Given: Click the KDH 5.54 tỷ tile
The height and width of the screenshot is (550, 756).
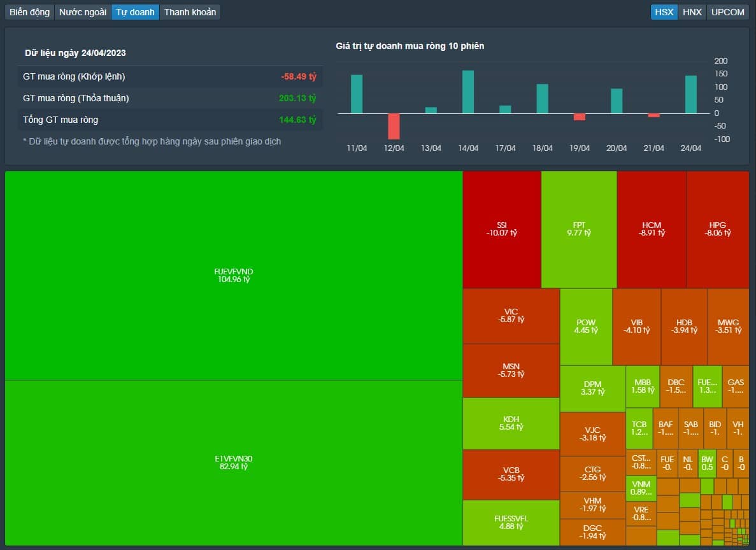Looking at the screenshot, I should tap(511, 423).
